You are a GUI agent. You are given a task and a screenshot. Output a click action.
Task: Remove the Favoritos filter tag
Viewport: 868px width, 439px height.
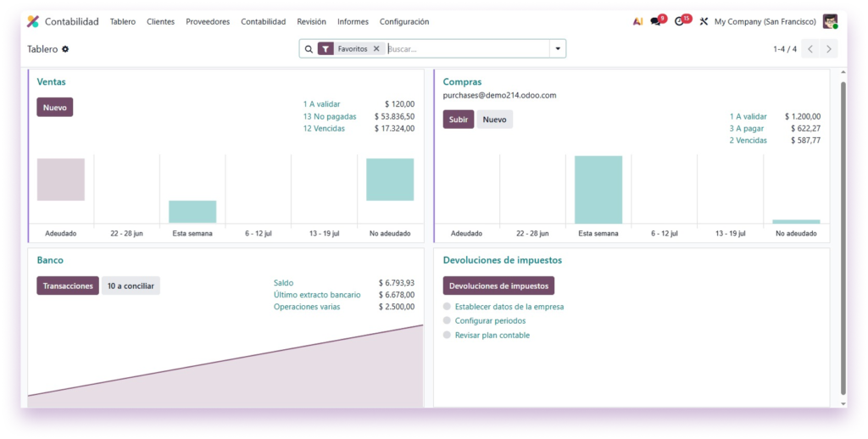click(376, 48)
